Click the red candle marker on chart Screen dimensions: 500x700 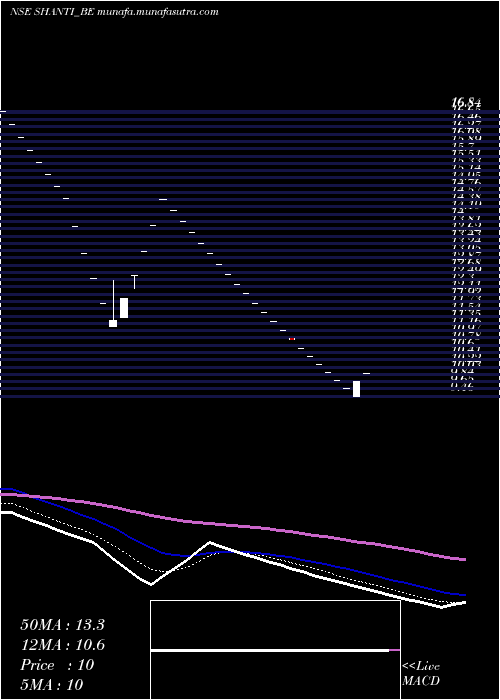(x=292, y=339)
